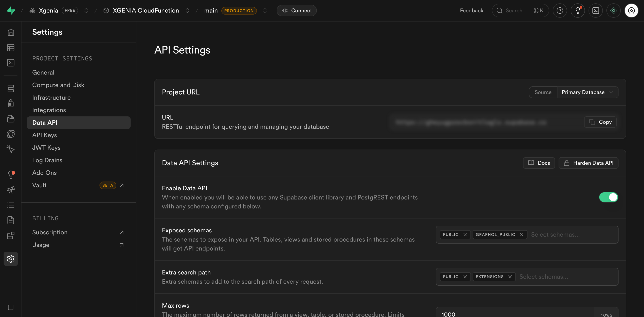The image size is (644, 317).
Task: Open the Advisors lightbulb with notification dot
Action: pos(11,174)
